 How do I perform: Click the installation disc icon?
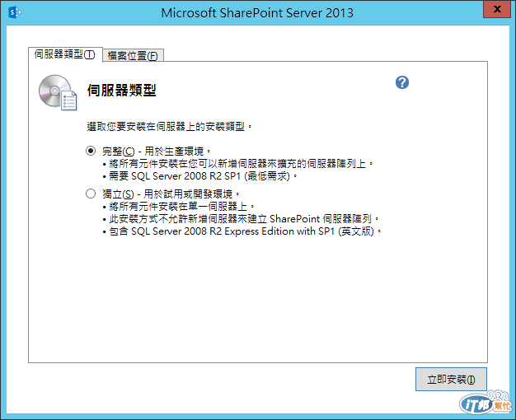pyautogui.click(x=58, y=92)
